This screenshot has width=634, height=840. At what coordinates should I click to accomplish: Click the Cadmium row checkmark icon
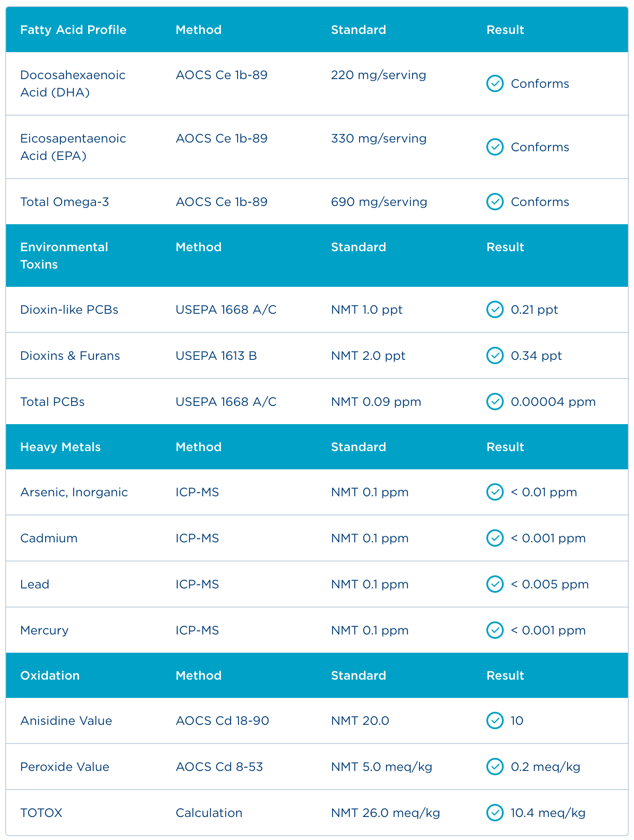click(495, 538)
